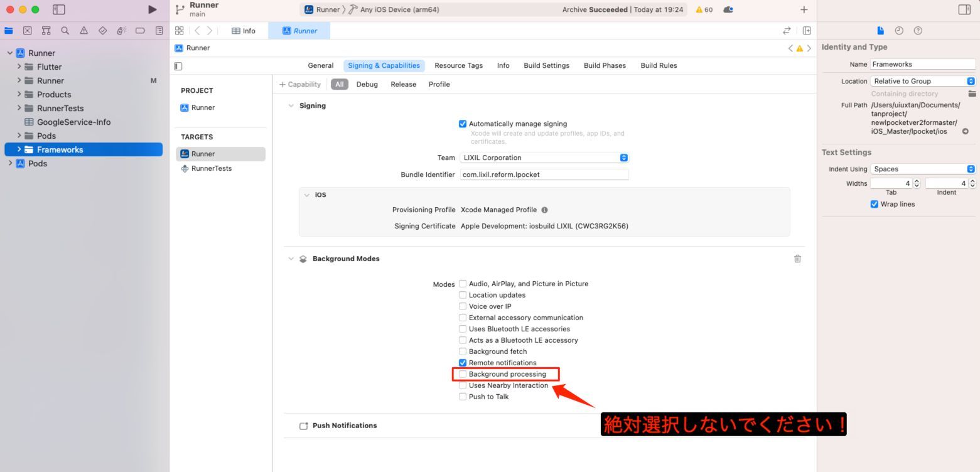
Task: Show the 60 warnings indicator
Action: [704, 9]
